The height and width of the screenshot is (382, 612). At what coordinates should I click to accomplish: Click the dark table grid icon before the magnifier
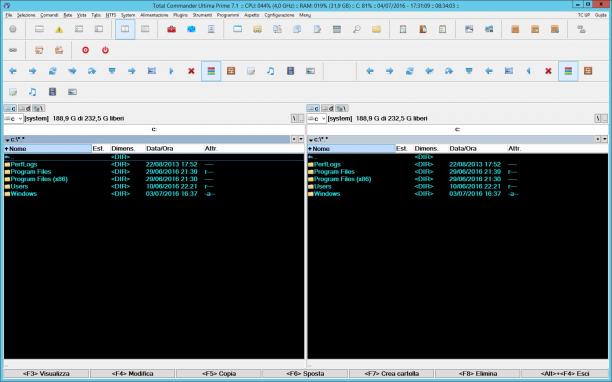pyautogui.click(x=337, y=29)
